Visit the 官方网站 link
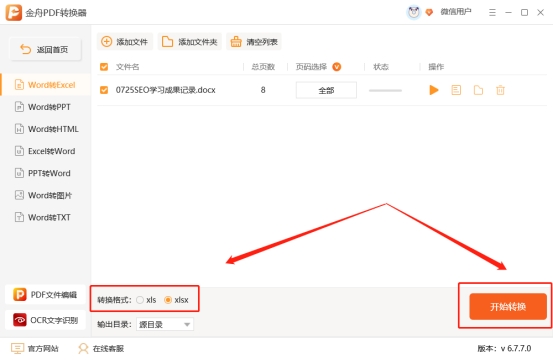The width and height of the screenshot is (553, 360). pos(35,348)
